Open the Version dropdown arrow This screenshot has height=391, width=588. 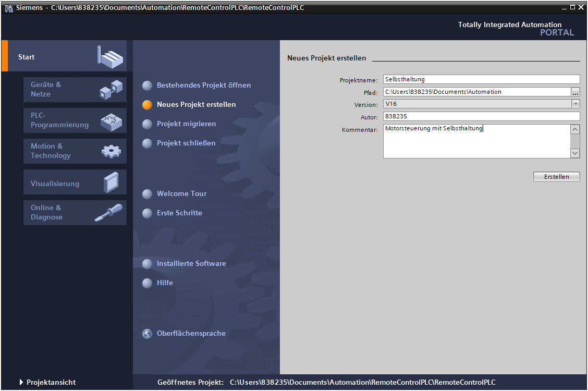575,104
